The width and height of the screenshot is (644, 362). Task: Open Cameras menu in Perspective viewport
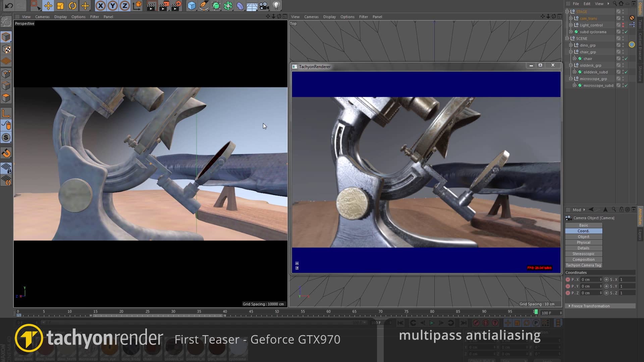click(42, 17)
